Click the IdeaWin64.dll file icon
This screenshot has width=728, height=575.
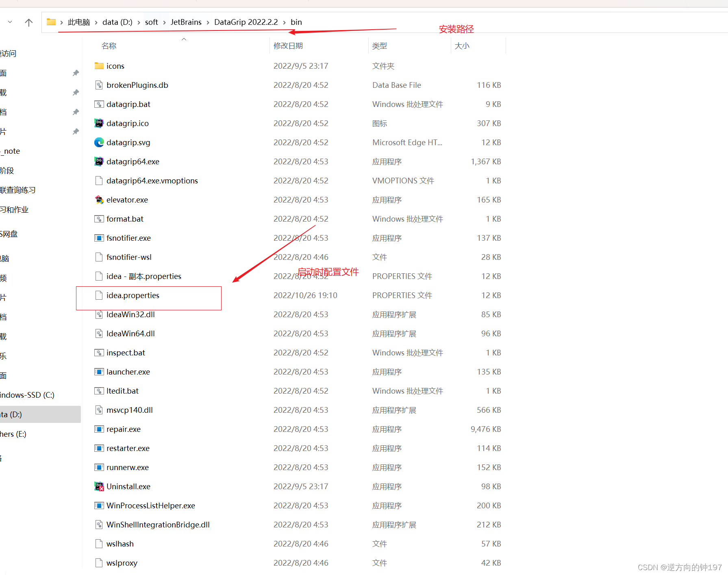click(99, 333)
